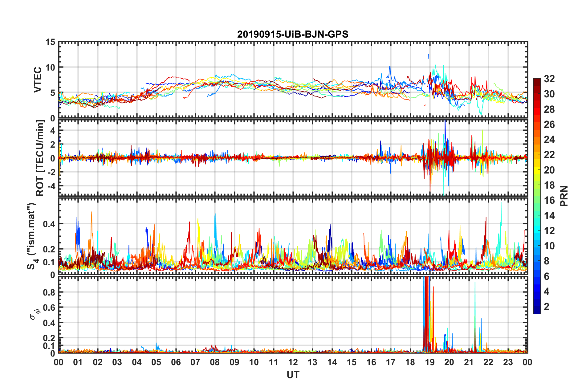The width and height of the screenshot is (586, 392).
Task: Click the ROT [TECU/min] axis label
Action: tap(40, 158)
